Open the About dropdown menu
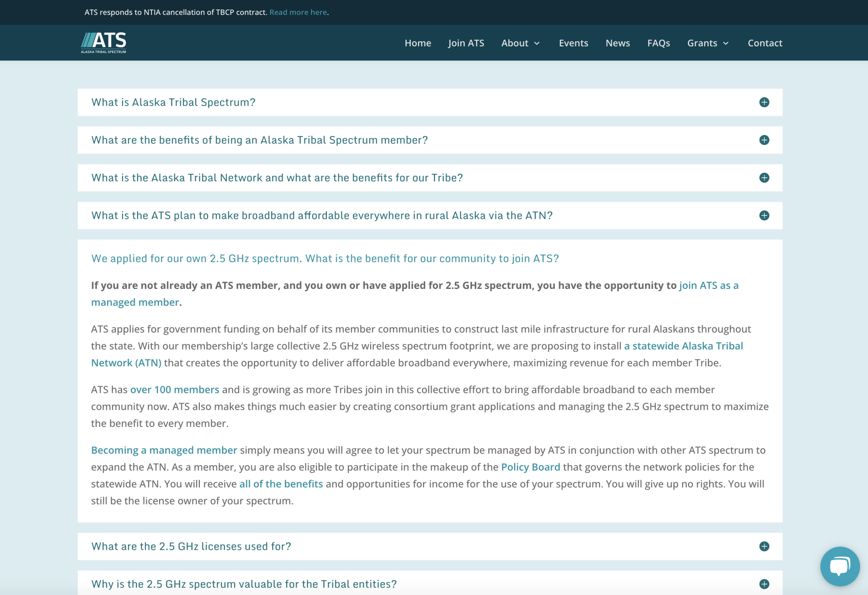Viewport: 868px width, 595px height. click(520, 43)
